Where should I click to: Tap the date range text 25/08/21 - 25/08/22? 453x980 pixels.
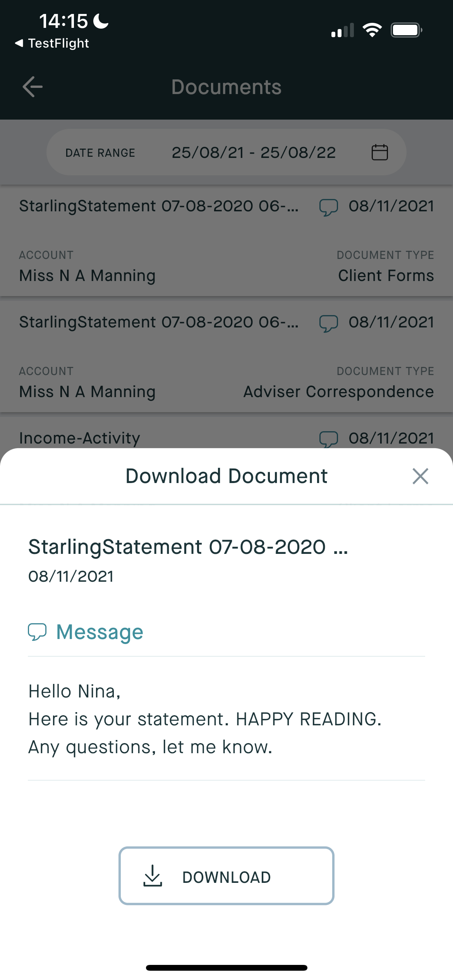click(254, 152)
